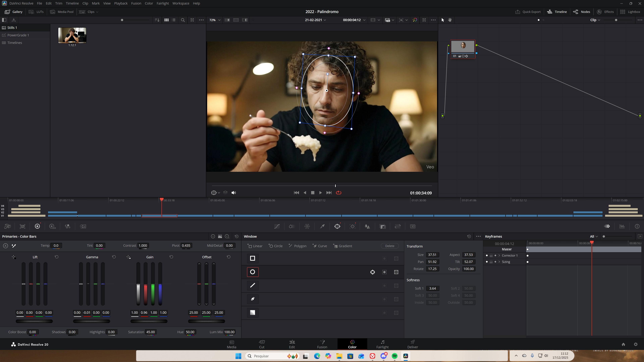Select the Qualifier eyedropper palette icon

[x=322, y=226]
